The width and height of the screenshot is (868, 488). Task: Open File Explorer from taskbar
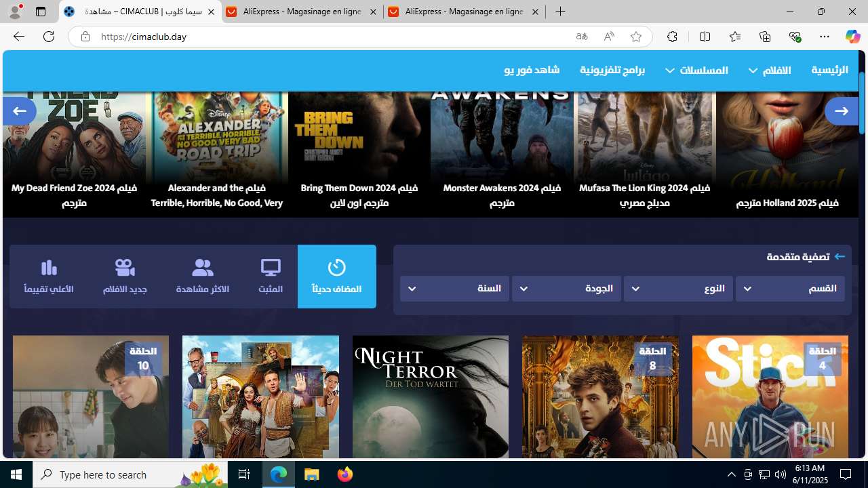tap(312, 474)
